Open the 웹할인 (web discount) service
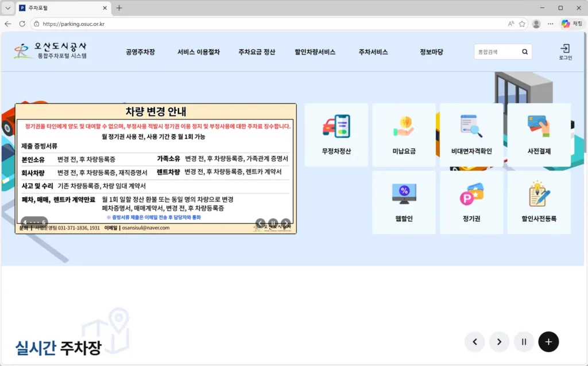 click(x=404, y=202)
